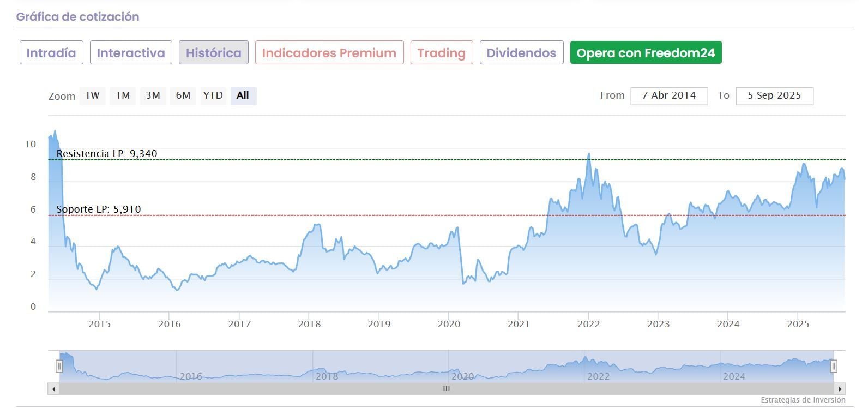This screenshot has height=408, width=868.
Task: Open the From date field
Action: [x=669, y=95]
